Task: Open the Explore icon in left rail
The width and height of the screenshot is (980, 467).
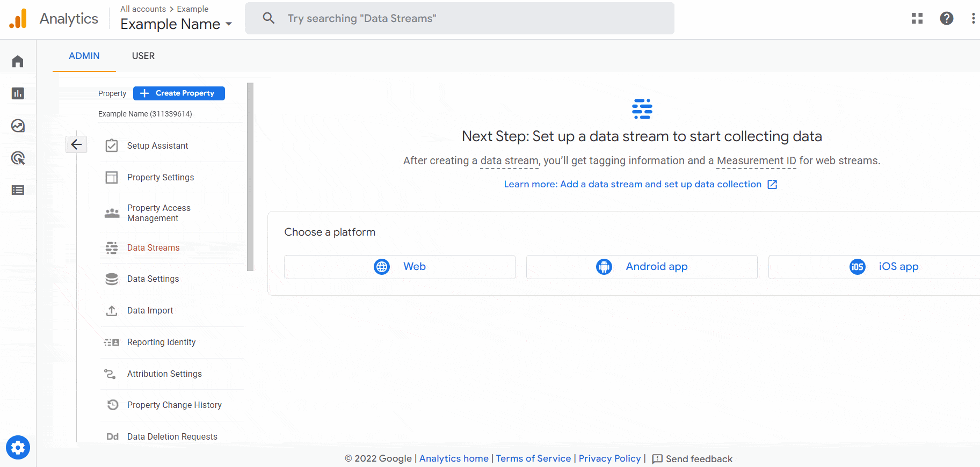Action: 18,126
